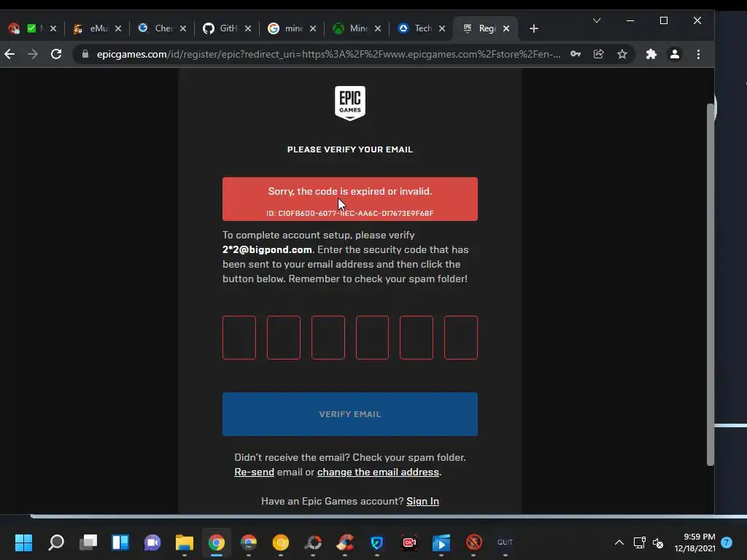Click the Epic Games logo

pyautogui.click(x=349, y=103)
